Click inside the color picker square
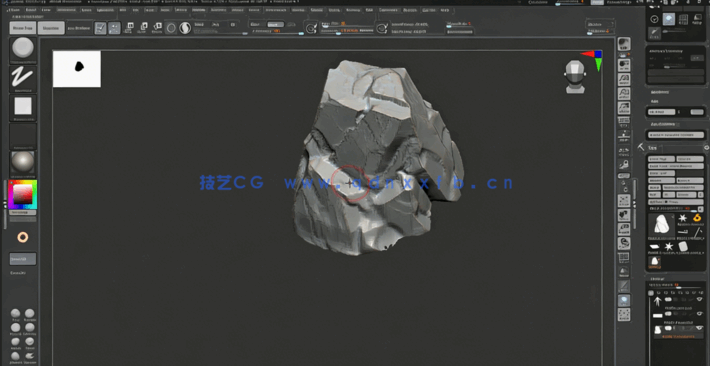Viewport: 710px width, 366px height. 23,194
